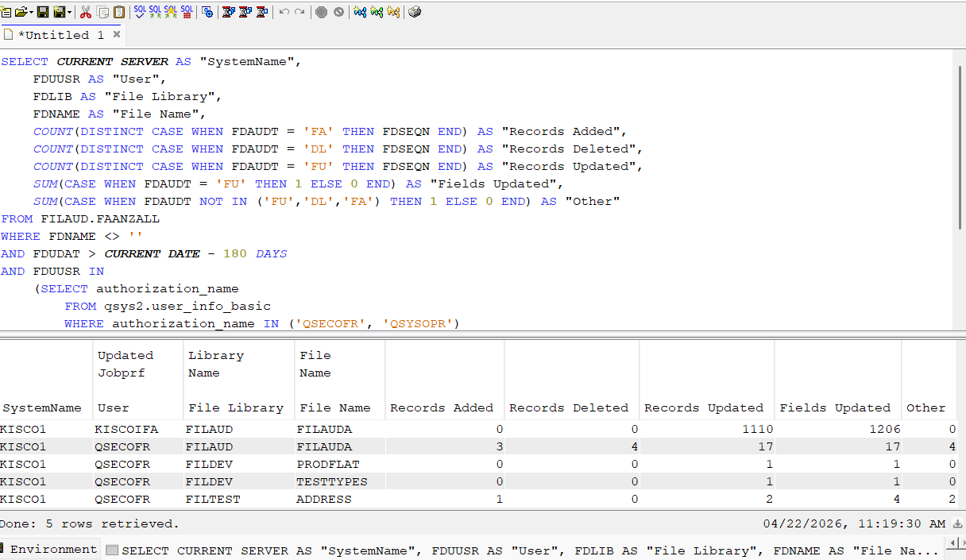The width and height of the screenshot is (966, 560).
Task: Expand the Save As dropdown arrow
Action: click(x=69, y=12)
